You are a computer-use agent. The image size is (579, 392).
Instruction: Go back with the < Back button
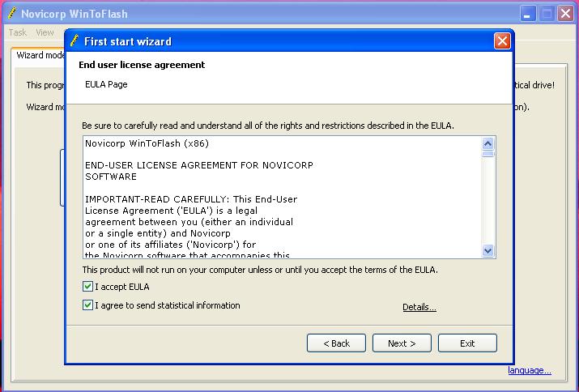336,343
